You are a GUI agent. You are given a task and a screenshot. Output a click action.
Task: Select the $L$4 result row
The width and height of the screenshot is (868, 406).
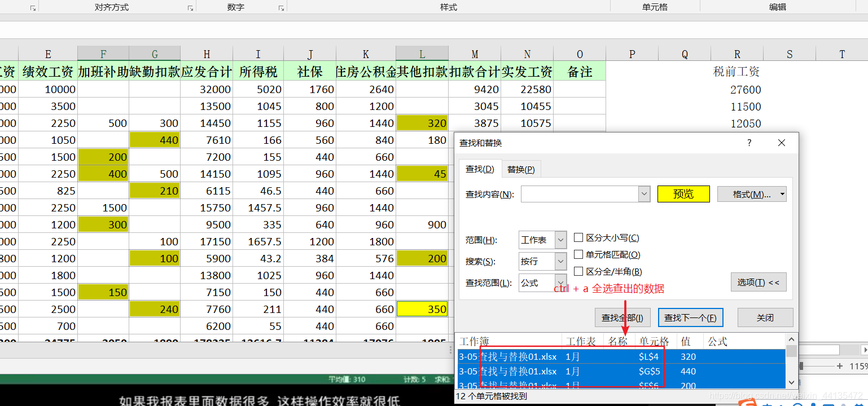(x=621, y=356)
